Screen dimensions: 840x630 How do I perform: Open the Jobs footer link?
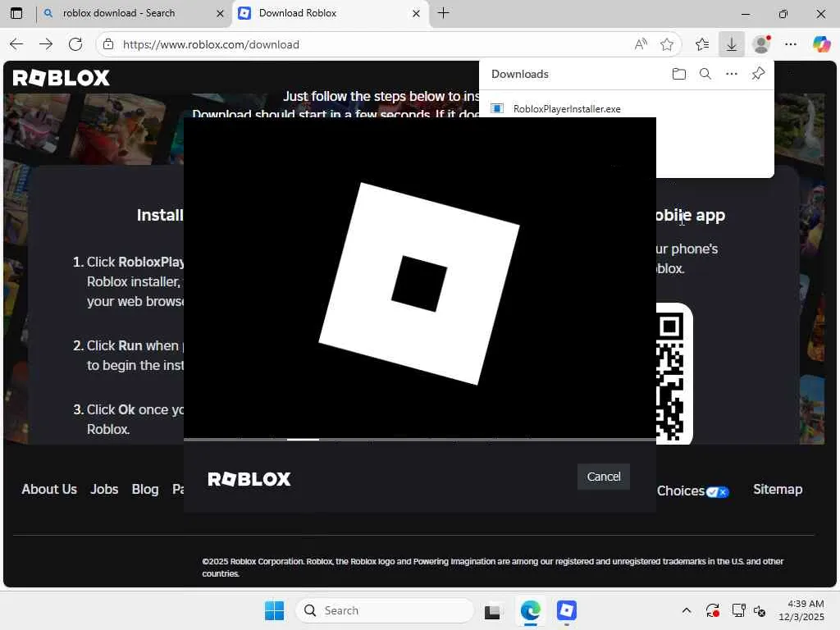pyautogui.click(x=104, y=489)
